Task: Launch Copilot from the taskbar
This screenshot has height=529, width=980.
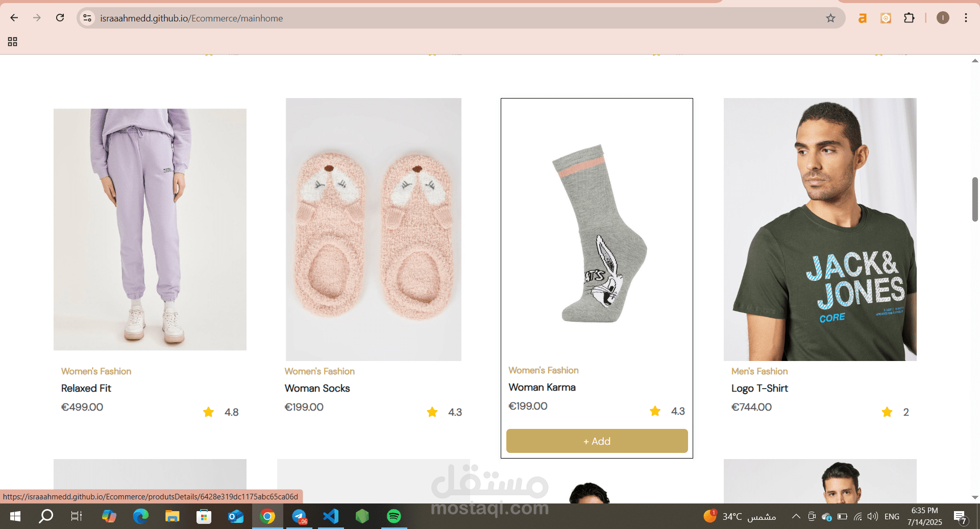Action: click(109, 516)
